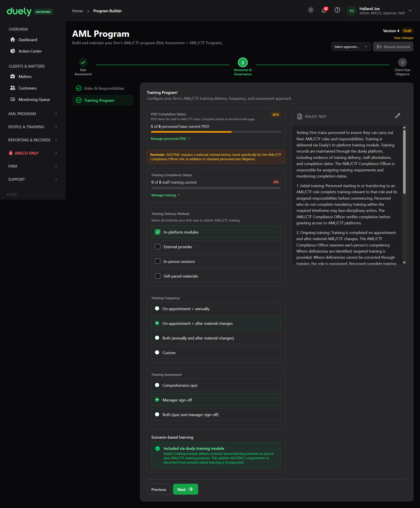Click the staff training progress bar
Viewport: 420px width, 508px height.
[216, 188]
